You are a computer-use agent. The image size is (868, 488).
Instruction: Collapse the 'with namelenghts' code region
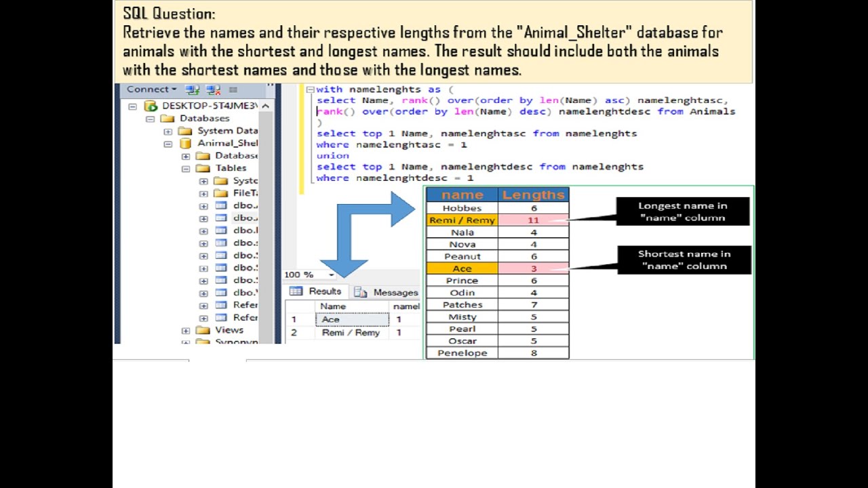click(310, 89)
